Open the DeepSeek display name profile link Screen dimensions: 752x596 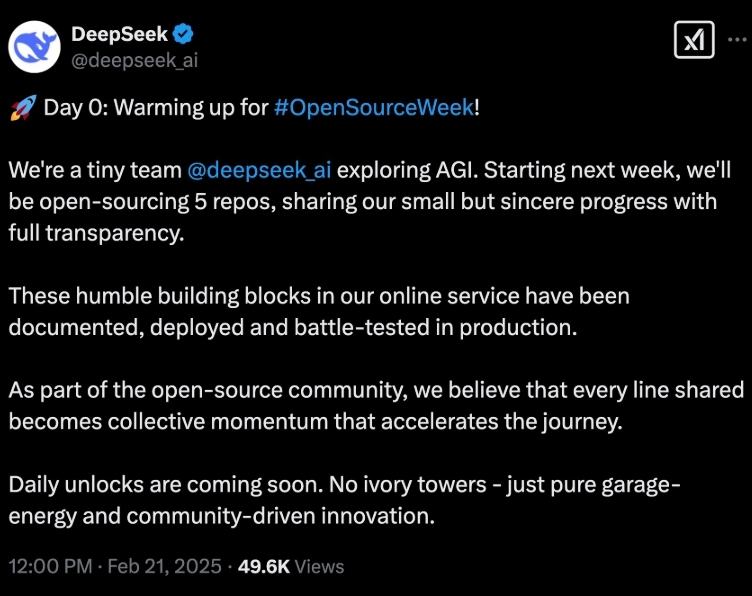[120, 34]
